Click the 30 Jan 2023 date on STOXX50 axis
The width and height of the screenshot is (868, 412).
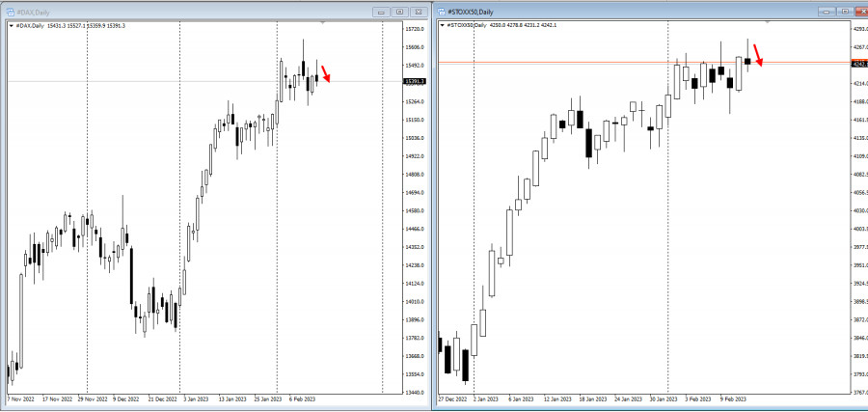pyautogui.click(x=665, y=398)
